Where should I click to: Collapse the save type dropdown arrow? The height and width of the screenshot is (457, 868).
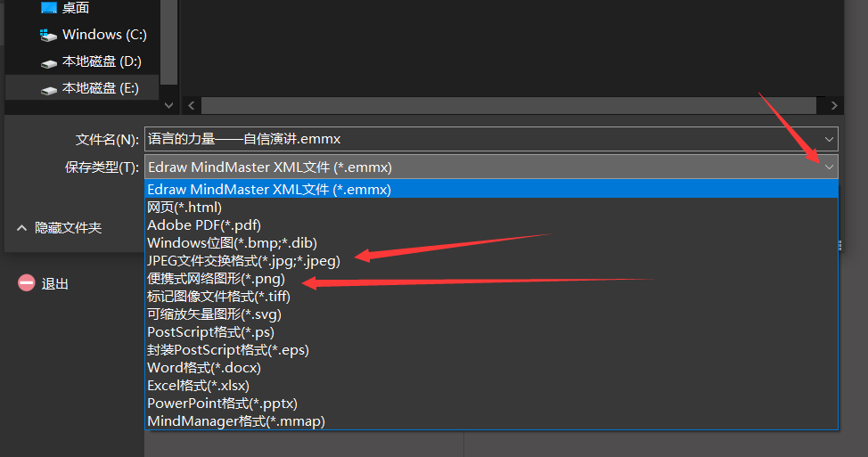[x=829, y=167]
